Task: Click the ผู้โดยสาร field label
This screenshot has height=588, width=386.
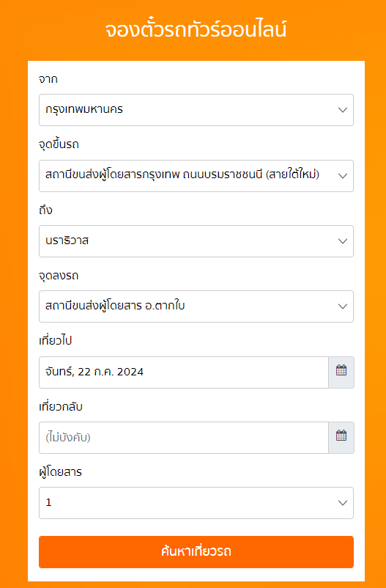Action: 60,472
